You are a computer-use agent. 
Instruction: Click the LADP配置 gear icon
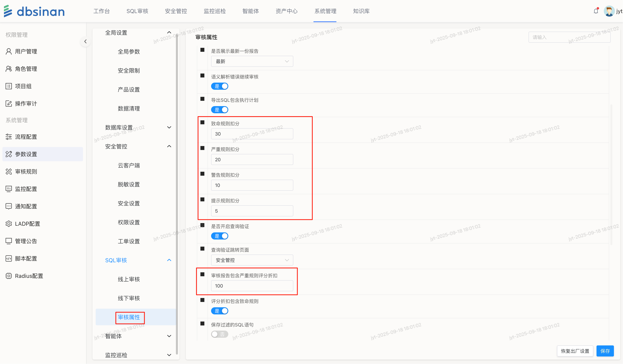9,224
